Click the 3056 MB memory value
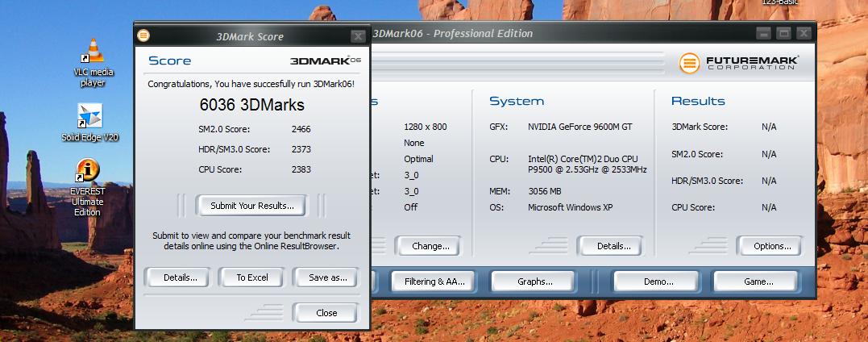 coord(545,191)
